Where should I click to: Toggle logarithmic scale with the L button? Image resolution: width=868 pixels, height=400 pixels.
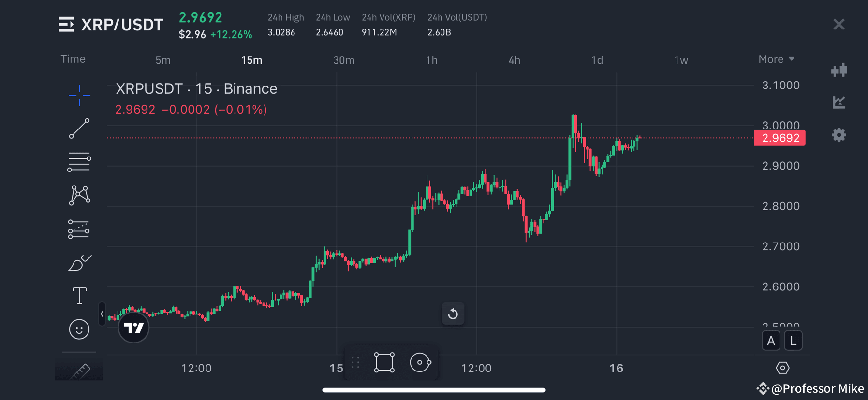point(793,340)
